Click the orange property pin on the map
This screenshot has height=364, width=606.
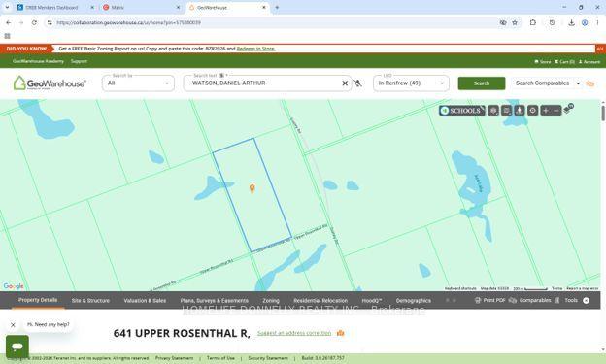(x=252, y=188)
